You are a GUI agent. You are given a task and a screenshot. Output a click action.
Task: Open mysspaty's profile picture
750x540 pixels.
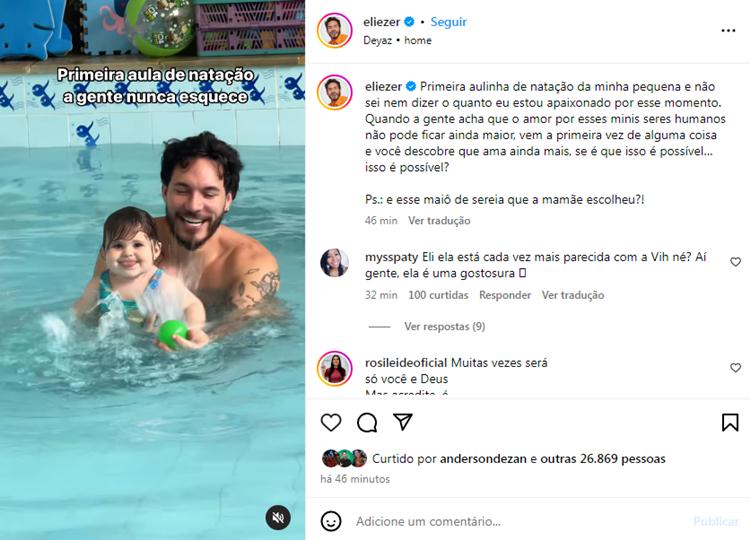pos(334,263)
